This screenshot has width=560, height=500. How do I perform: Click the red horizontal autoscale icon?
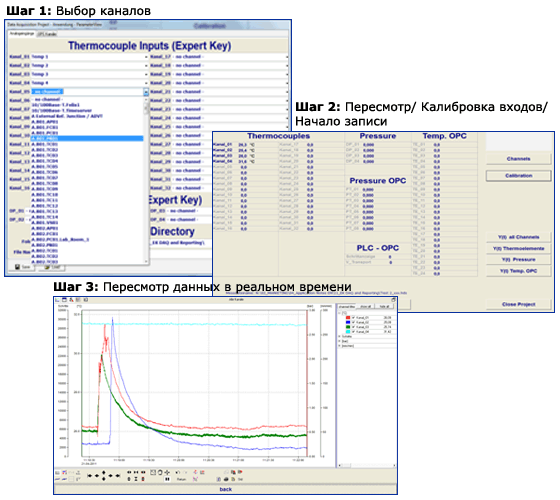click(x=143, y=472)
